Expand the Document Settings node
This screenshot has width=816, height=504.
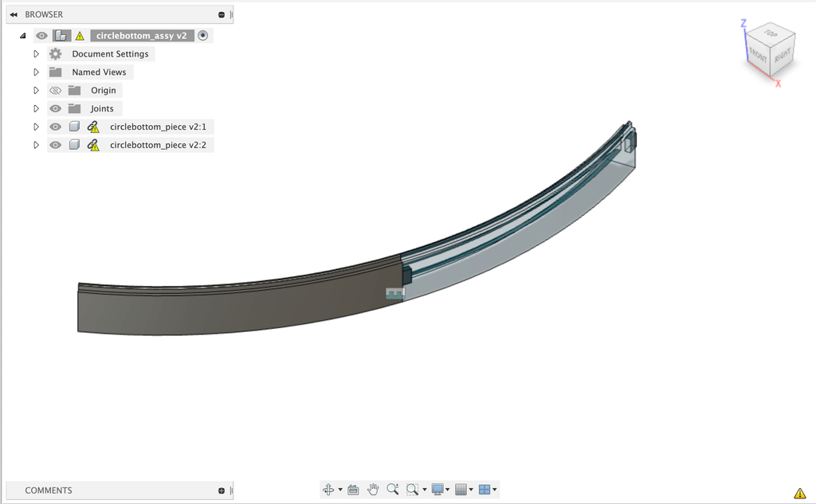click(37, 54)
